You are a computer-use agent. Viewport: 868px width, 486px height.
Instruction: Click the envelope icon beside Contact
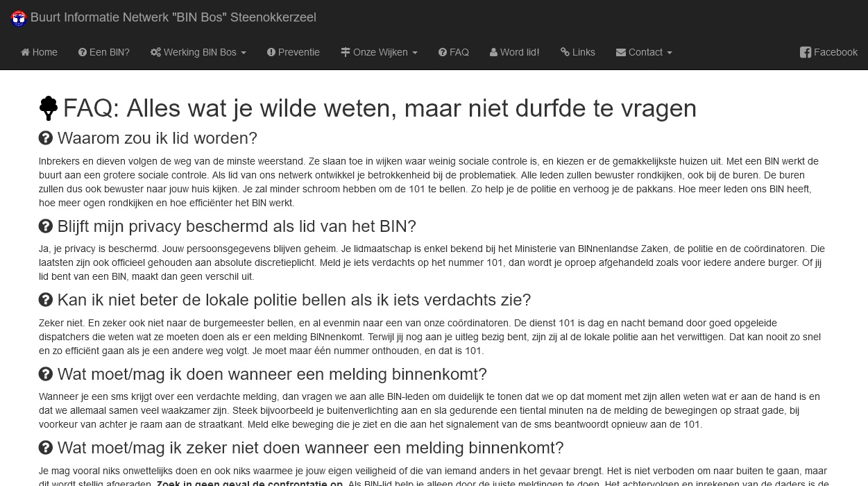pos(621,52)
